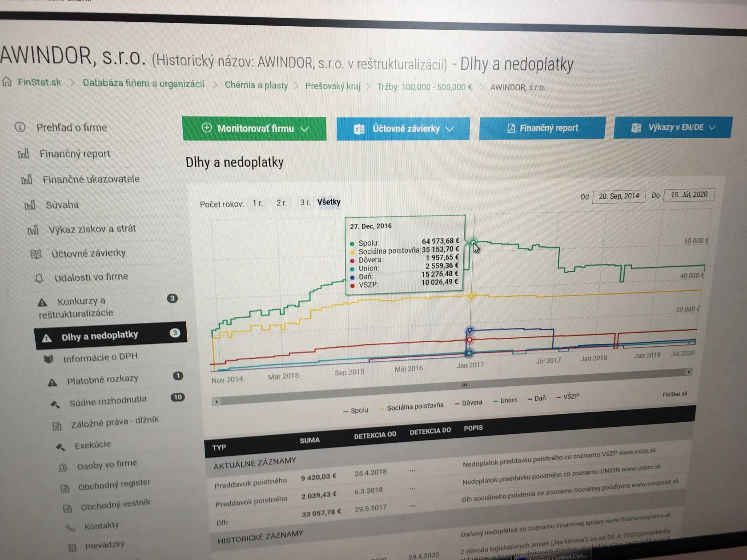The height and width of the screenshot is (560, 747).
Task: Click Excel icon on Účtovné závierky button
Action: coord(359,129)
